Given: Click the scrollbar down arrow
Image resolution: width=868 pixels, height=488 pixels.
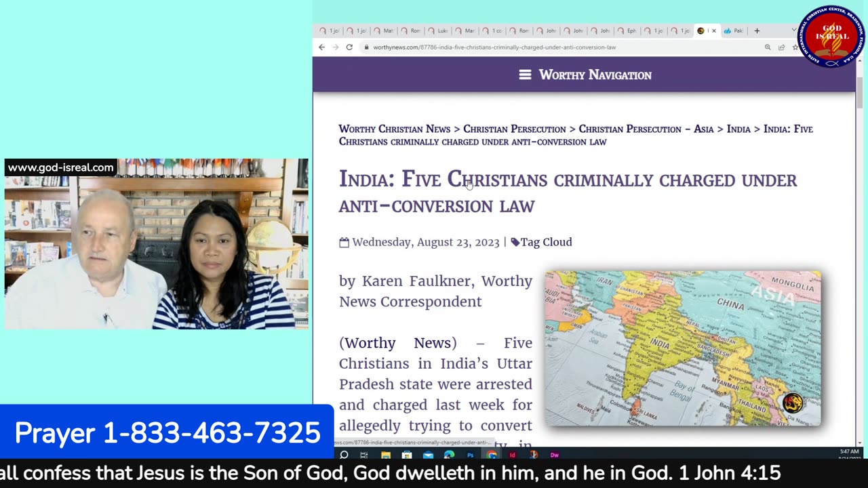Looking at the screenshot, I should pos(860,443).
